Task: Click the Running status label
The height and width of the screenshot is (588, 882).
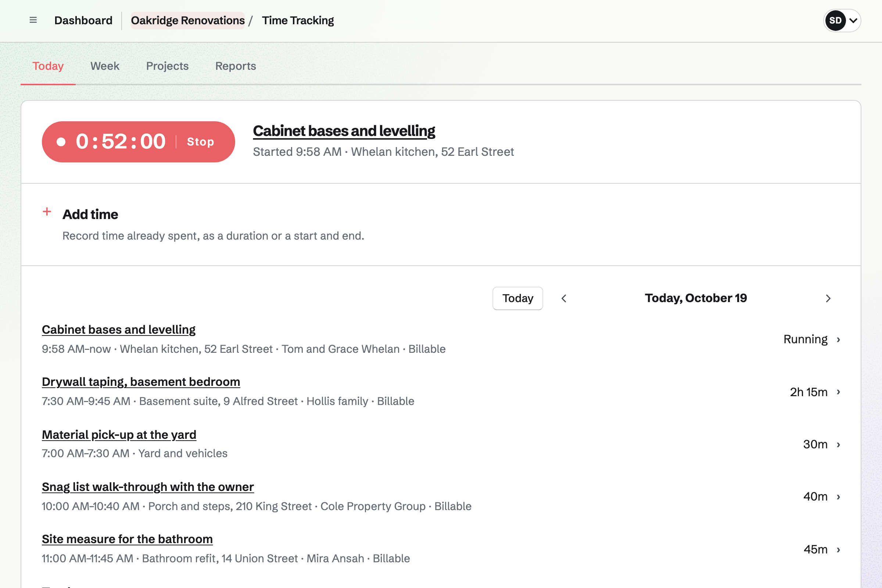Action: pos(806,339)
